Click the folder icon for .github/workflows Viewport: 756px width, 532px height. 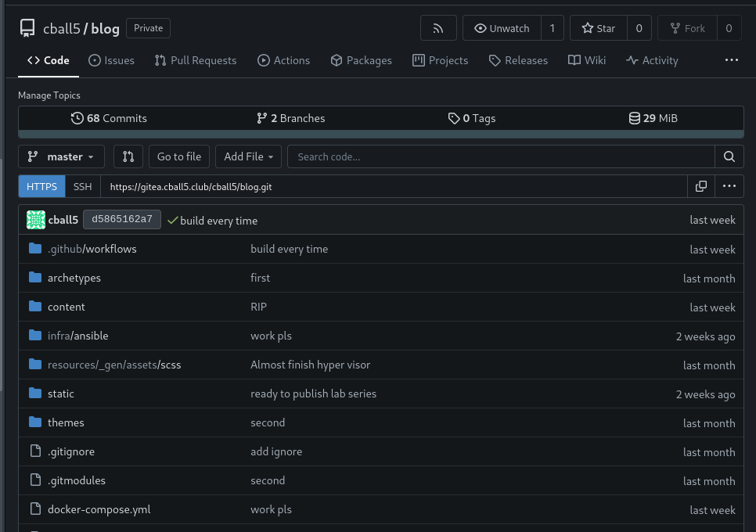coord(35,248)
